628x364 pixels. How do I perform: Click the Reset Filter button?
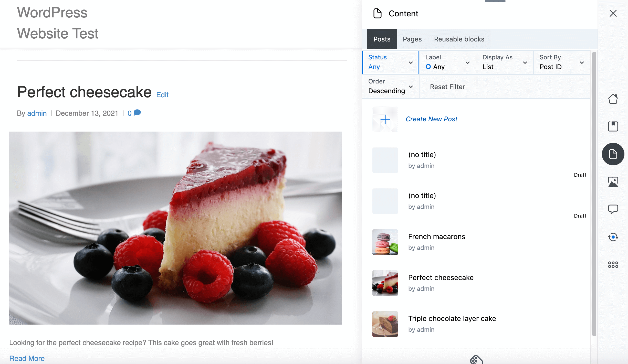click(x=447, y=86)
